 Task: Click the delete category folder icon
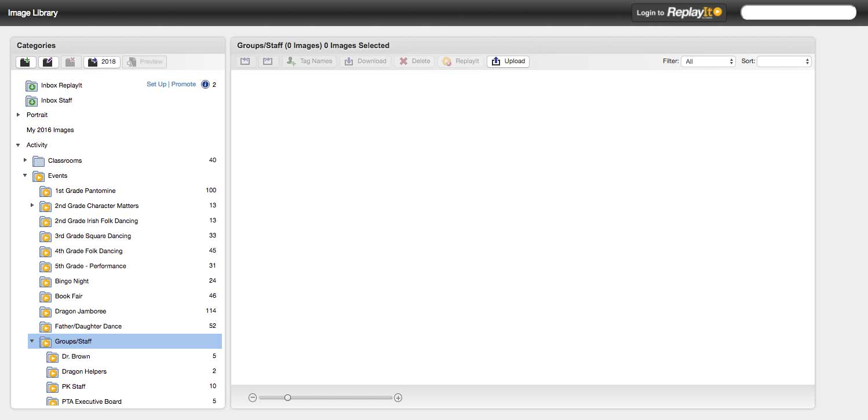[71, 62]
